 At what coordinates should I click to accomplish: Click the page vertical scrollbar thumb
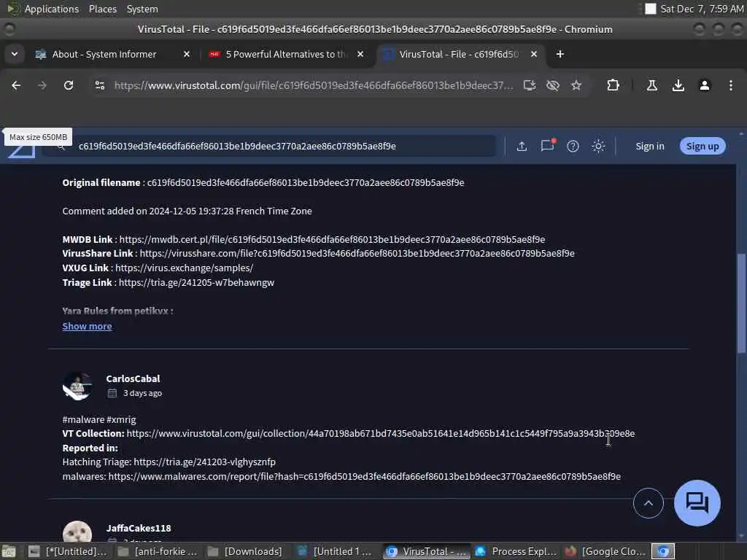[x=741, y=303]
